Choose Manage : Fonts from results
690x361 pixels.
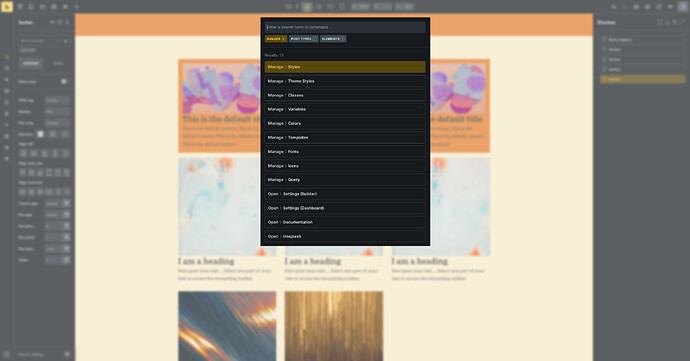pyautogui.click(x=345, y=151)
